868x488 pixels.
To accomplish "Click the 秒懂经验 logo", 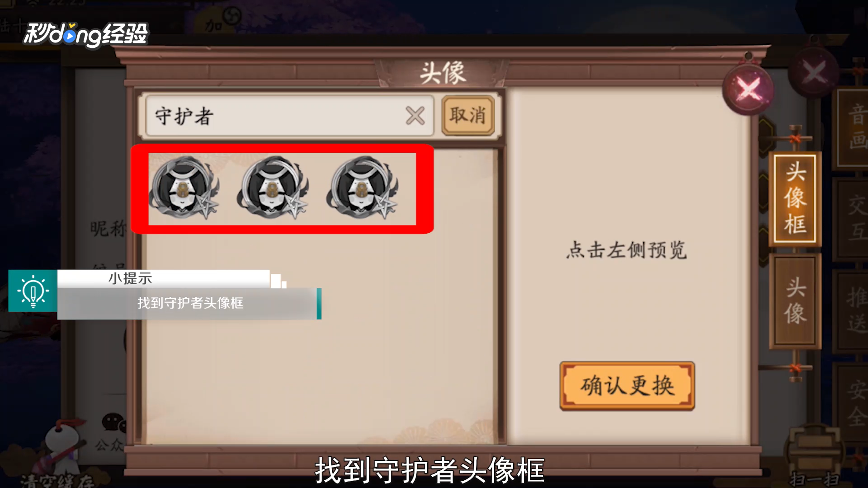I will [86, 34].
